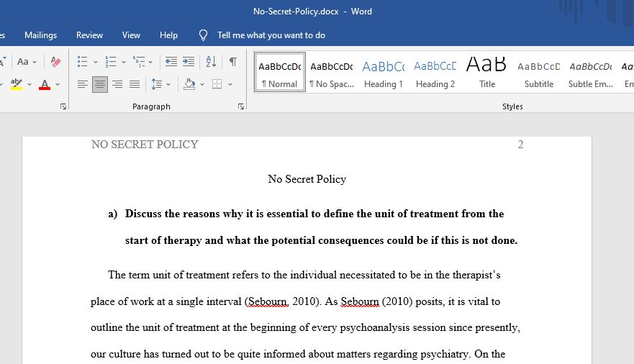Apply the text highlight color
Screen dimensions: 634x364
(x=16, y=84)
